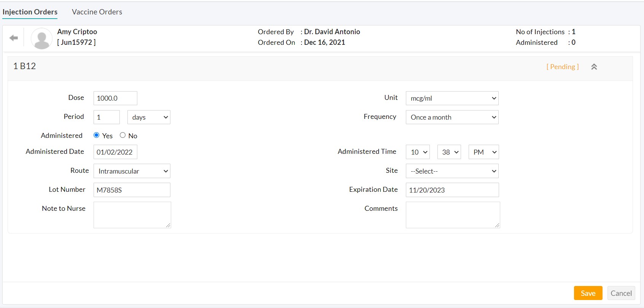Open the AM/PM dropdown
Image resolution: width=644 pixels, height=308 pixels.
(x=483, y=152)
